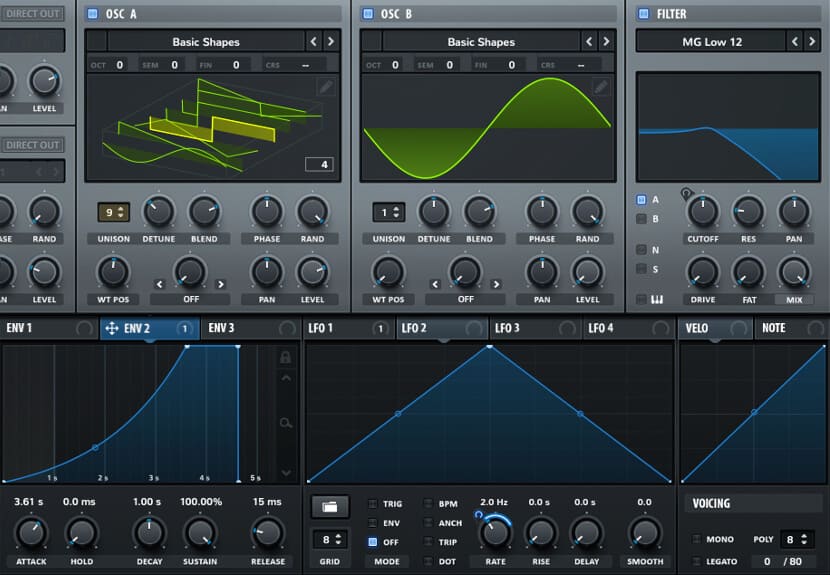
Task: Open the NOTE tab
Action: (x=791, y=328)
